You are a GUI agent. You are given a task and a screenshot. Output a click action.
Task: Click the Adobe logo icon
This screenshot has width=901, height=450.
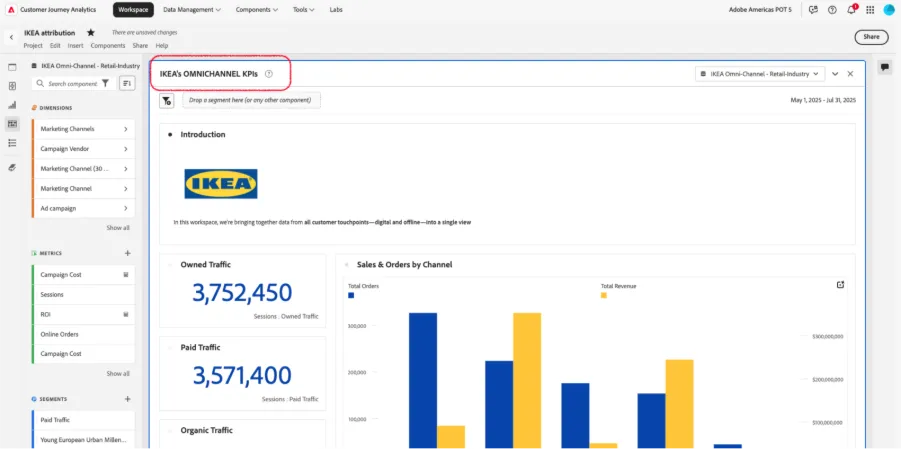pos(12,10)
